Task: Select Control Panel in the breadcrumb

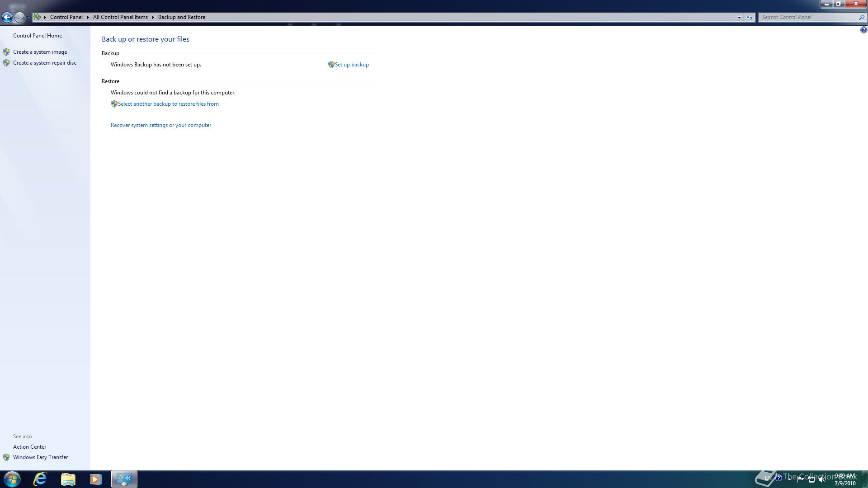Action: point(66,17)
